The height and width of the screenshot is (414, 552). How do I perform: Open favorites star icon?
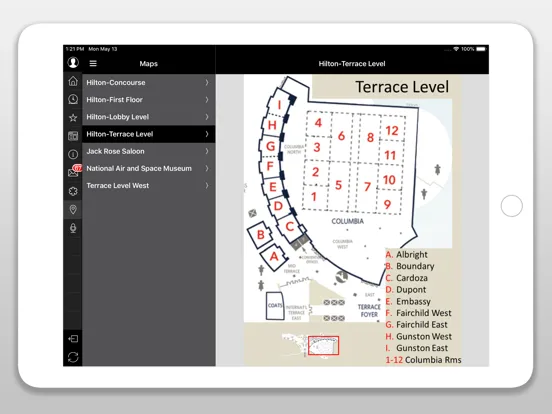click(73, 118)
